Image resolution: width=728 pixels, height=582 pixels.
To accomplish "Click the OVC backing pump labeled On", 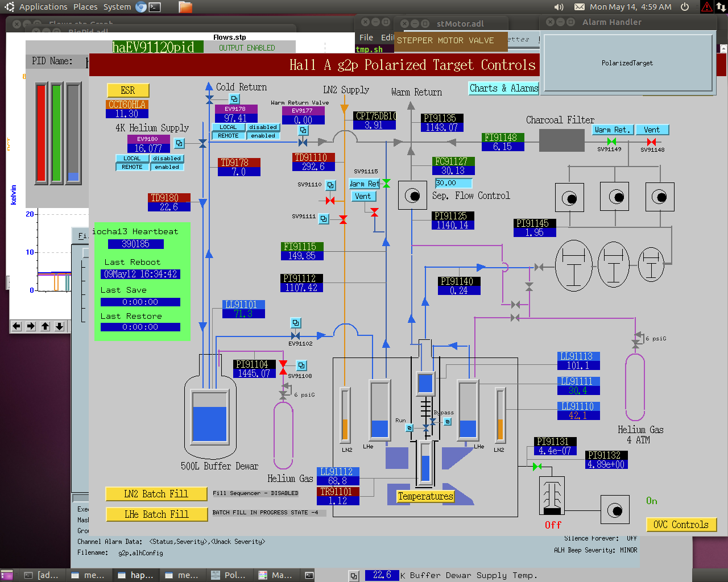I will tap(615, 510).
